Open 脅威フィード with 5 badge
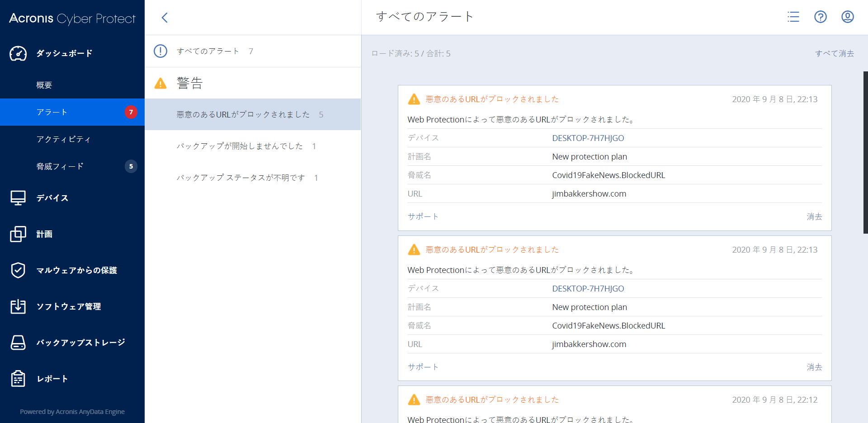 [60, 166]
